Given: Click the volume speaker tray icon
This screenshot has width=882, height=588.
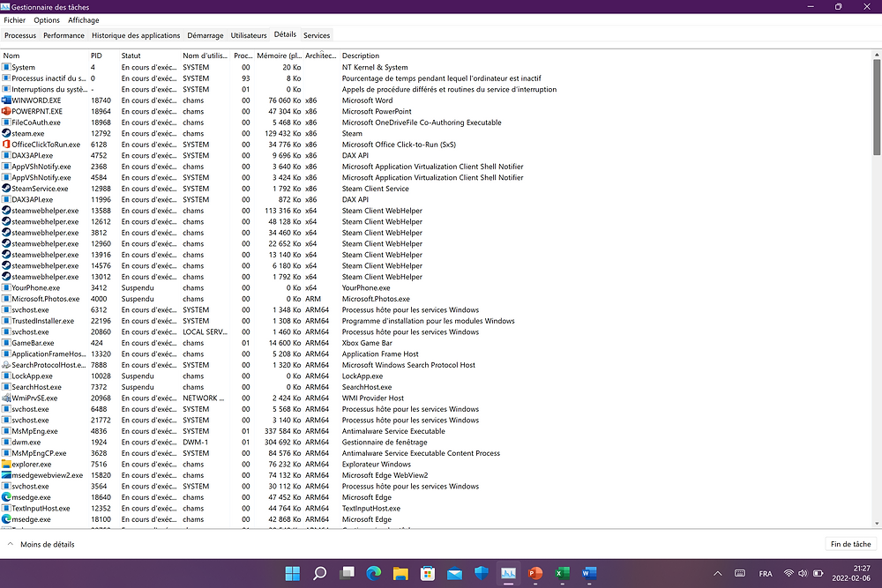Looking at the screenshot, I should [803, 573].
